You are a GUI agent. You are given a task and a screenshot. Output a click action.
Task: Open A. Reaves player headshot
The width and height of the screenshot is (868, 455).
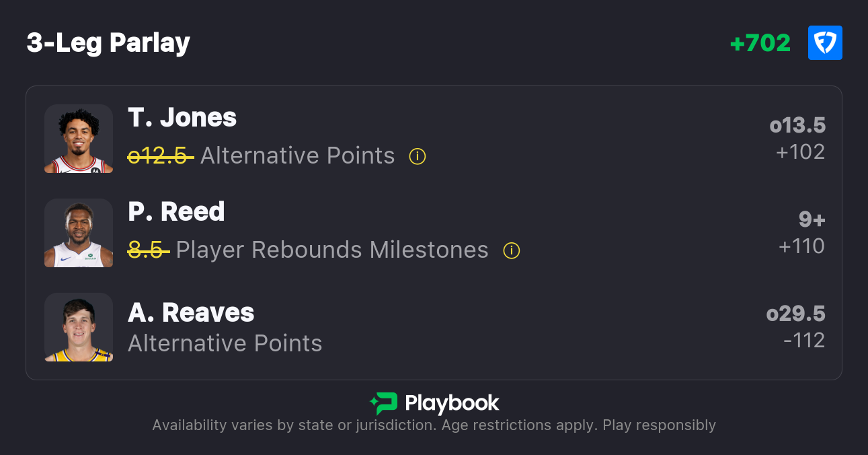[x=79, y=327]
